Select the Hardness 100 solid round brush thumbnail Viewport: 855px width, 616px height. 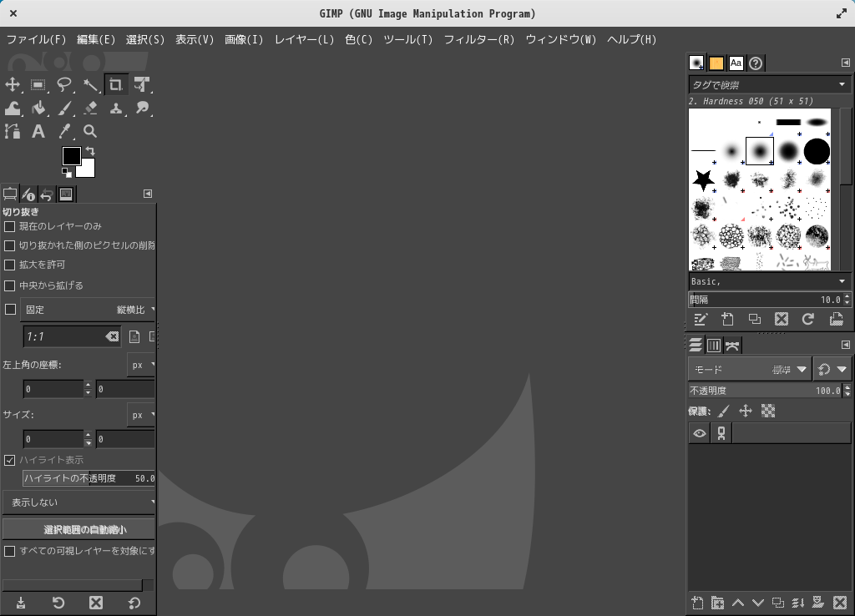816,151
